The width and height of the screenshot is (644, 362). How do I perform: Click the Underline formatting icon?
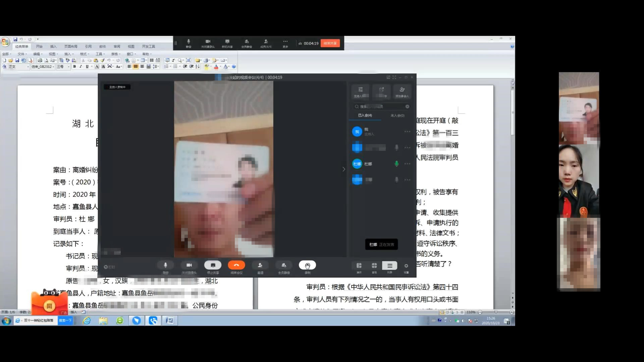pos(87,67)
